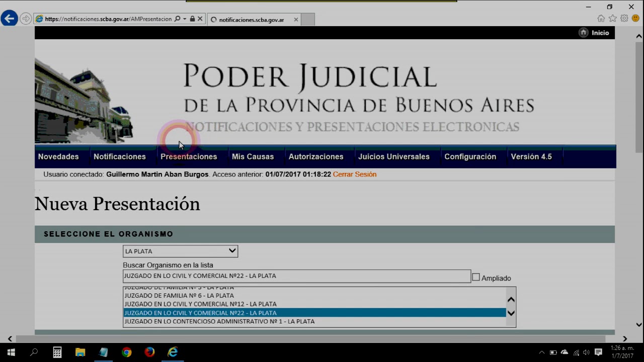Open Calculator from the taskbar
Image resolution: width=644 pixels, height=362 pixels.
pyautogui.click(x=57, y=352)
